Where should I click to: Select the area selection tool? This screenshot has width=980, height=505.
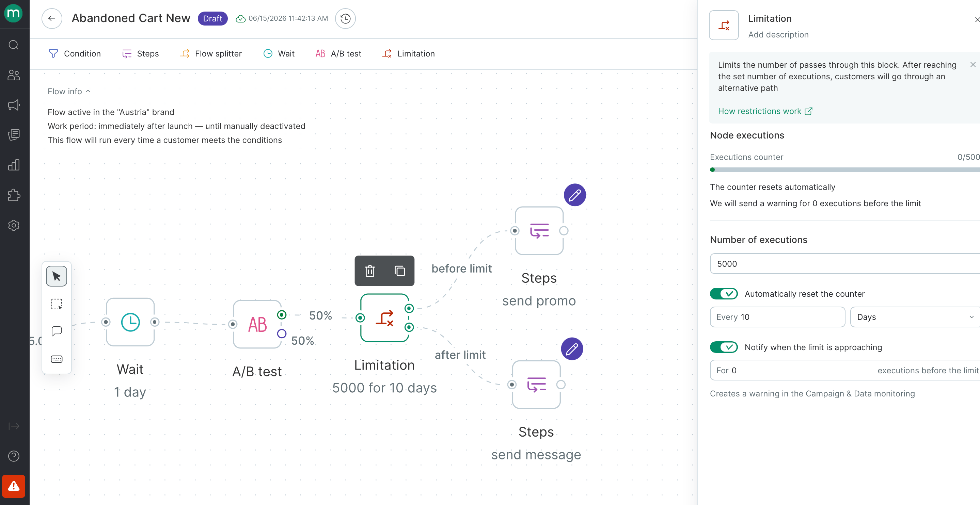click(x=56, y=304)
